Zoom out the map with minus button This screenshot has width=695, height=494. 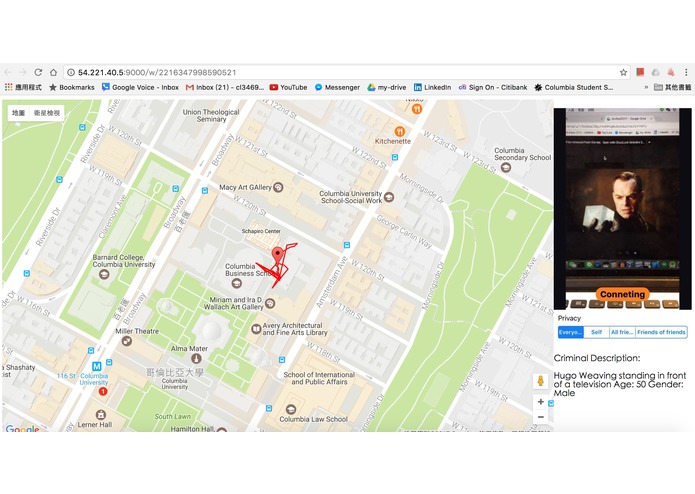[541, 417]
